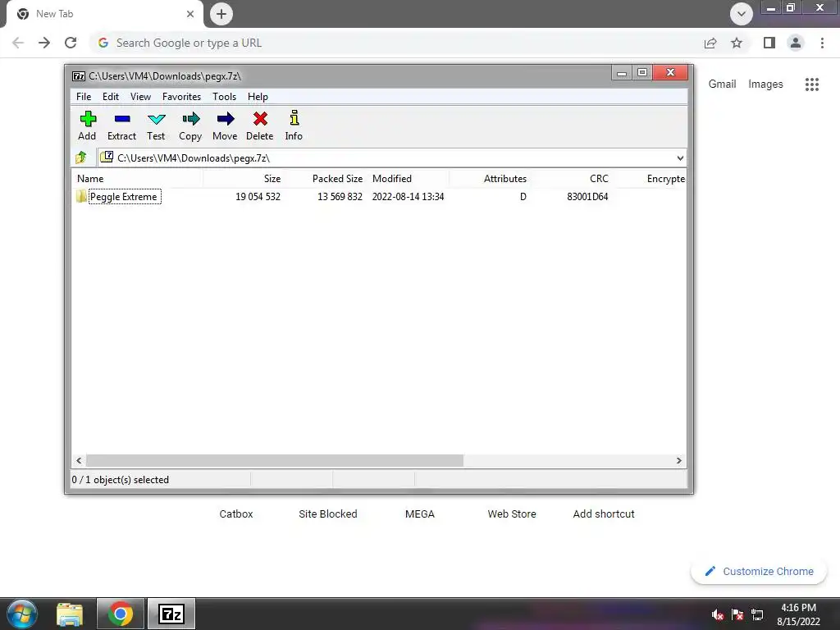
Task: Open File Explorer from the taskbar
Action: point(71,614)
